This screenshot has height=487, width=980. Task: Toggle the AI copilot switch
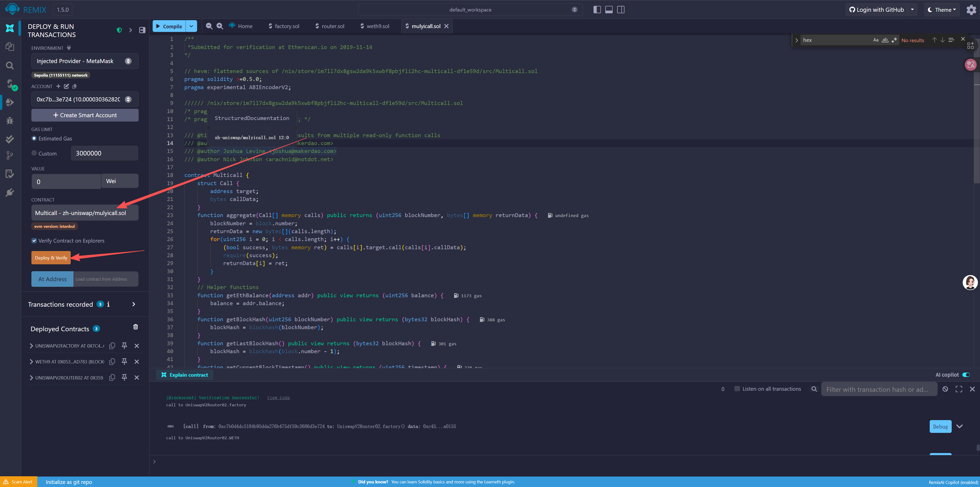click(x=965, y=375)
